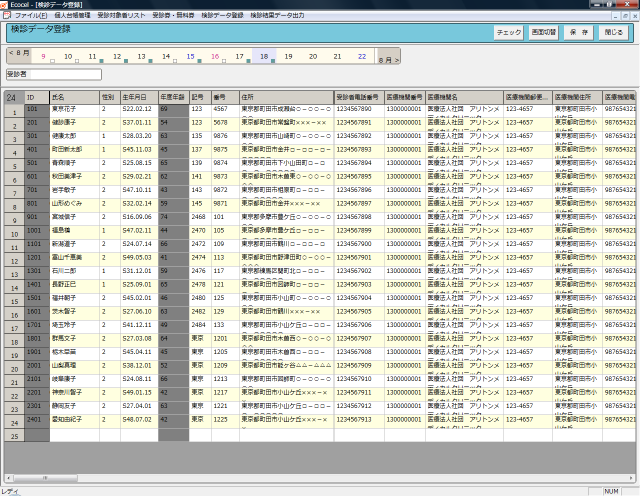This screenshot has height=496, width=640.
Task: Click the 生年月日 column header
Action: click(138, 96)
